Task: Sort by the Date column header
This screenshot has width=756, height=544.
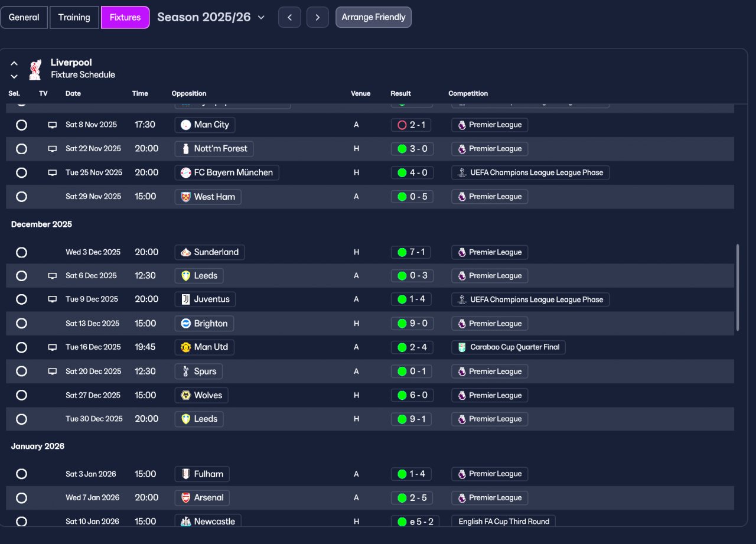Action: (x=73, y=93)
